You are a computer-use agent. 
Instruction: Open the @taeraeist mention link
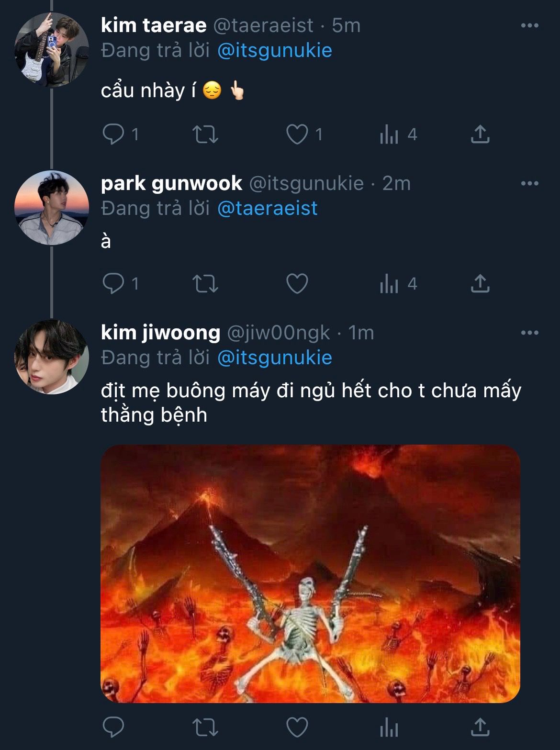pos(267,209)
